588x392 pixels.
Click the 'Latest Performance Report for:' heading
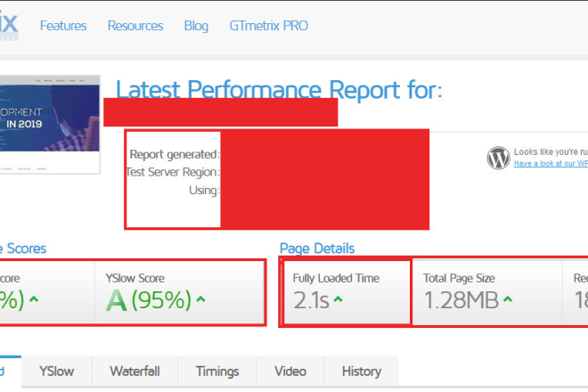point(279,89)
